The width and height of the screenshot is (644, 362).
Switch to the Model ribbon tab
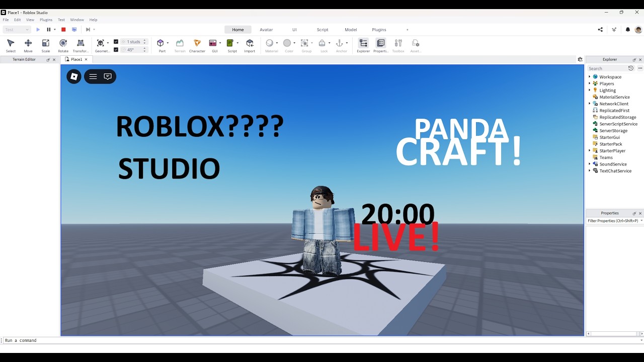pyautogui.click(x=351, y=30)
